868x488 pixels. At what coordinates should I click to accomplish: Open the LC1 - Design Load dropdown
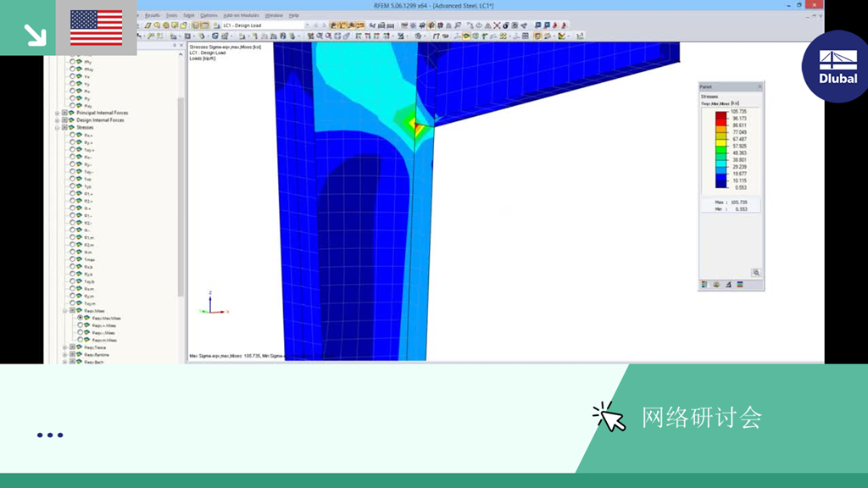coord(307,25)
